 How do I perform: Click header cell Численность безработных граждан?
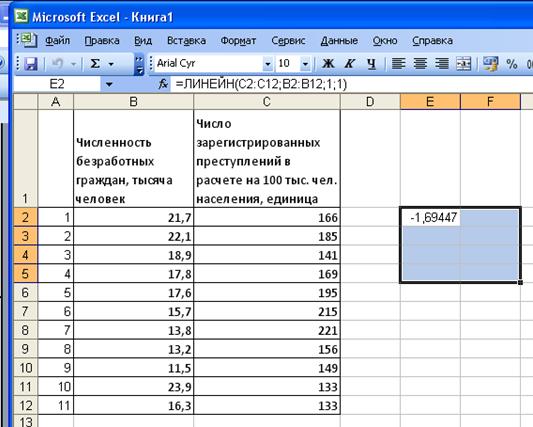(x=133, y=158)
